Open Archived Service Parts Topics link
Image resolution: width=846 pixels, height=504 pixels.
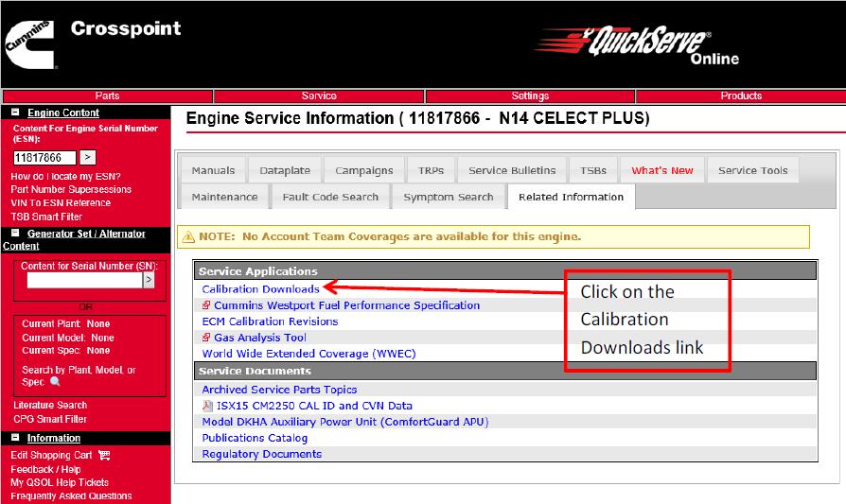click(279, 390)
